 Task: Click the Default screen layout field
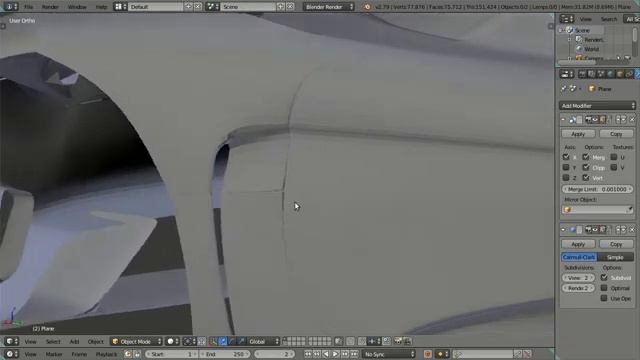(155, 7)
